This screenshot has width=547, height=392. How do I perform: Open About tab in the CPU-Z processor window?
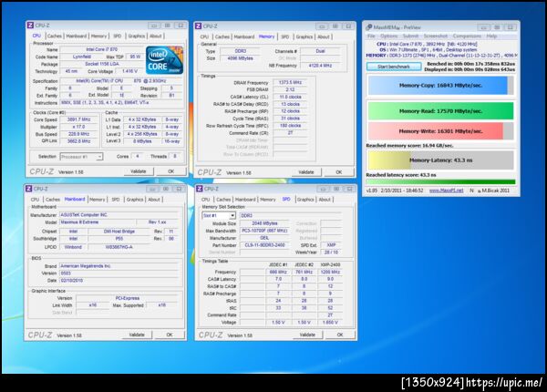point(156,36)
